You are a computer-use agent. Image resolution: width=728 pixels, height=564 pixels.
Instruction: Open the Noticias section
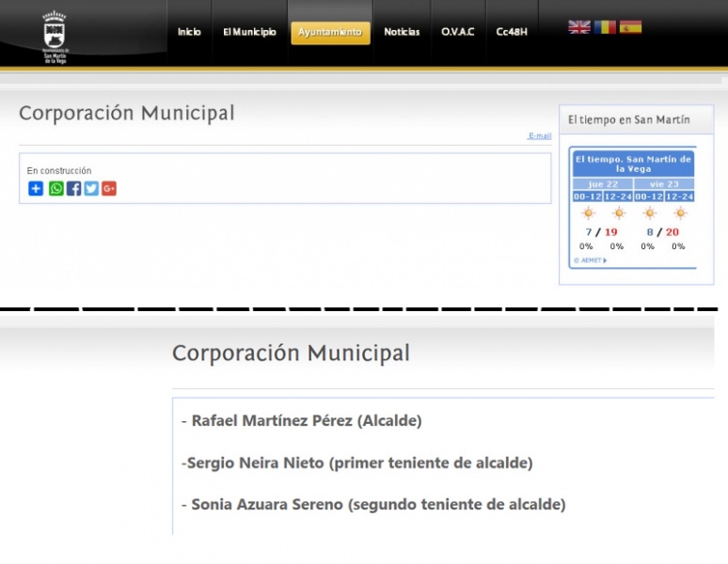[402, 32]
